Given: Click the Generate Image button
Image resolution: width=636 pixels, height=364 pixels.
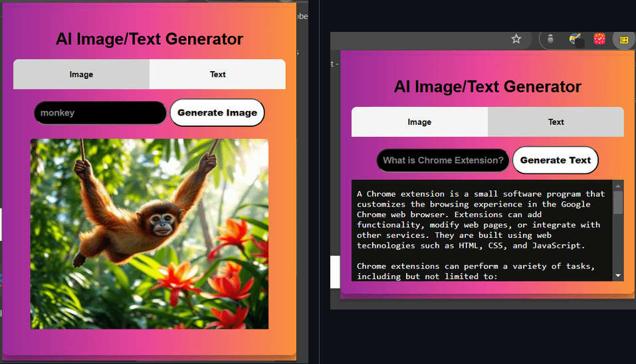Looking at the screenshot, I should pyautogui.click(x=217, y=113).
